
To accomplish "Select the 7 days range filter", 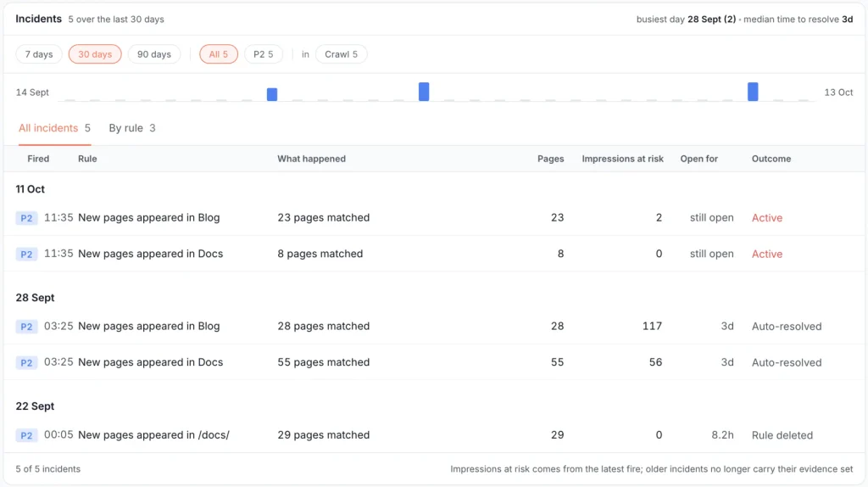I will 39,54.
